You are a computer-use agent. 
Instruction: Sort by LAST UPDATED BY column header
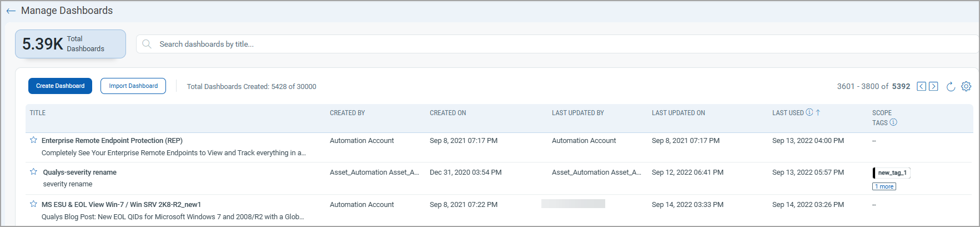[x=578, y=113]
